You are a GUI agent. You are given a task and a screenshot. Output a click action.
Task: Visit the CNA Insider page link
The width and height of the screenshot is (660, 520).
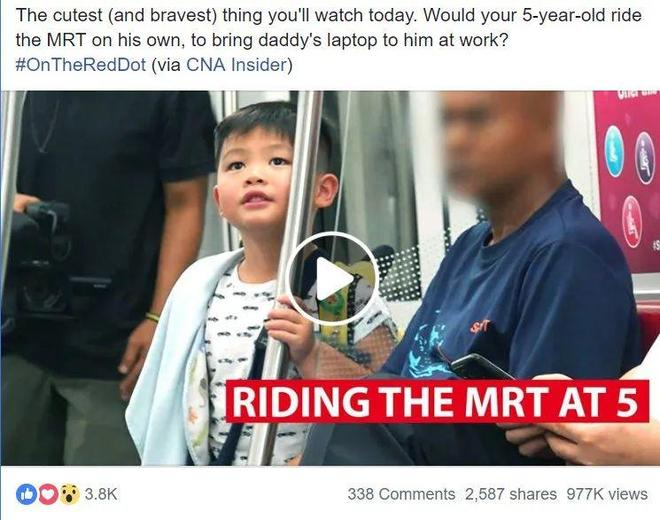pyautogui.click(x=237, y=65)
